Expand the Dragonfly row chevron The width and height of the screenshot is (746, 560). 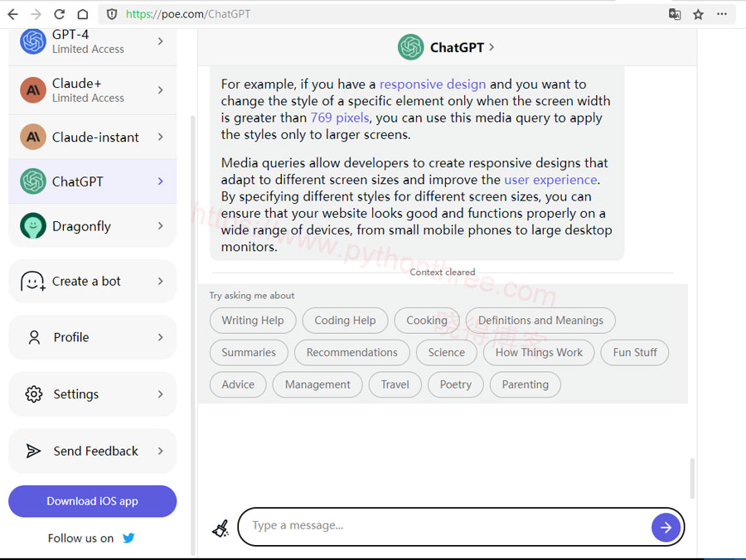click(x=160, y=226)
